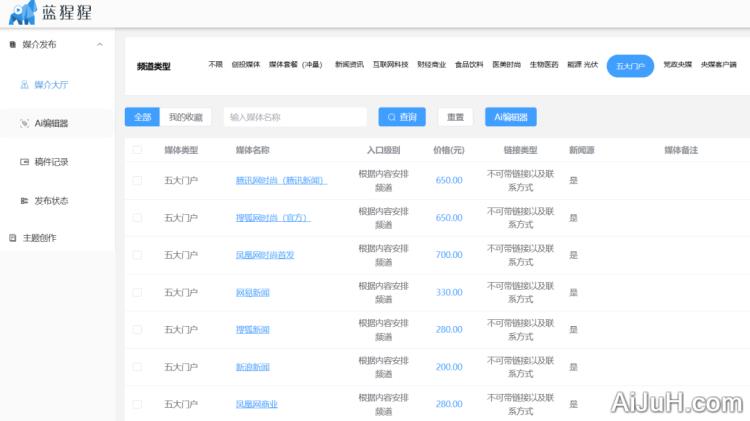Click the 发布状态 sidebar icon
750x421 pixels.
click(24, 200)
